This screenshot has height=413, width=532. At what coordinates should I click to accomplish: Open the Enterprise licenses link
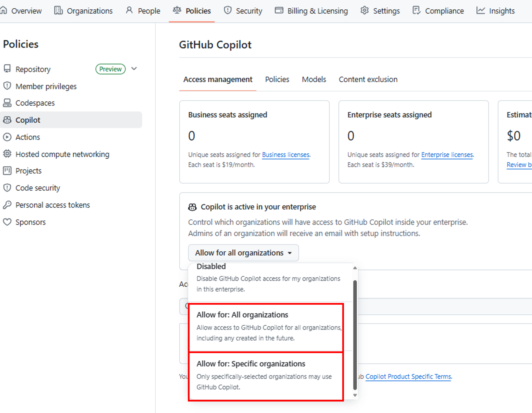(447, 155)
